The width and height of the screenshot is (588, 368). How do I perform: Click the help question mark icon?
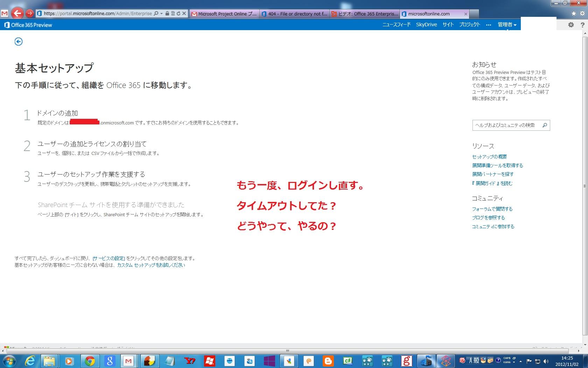582,25
